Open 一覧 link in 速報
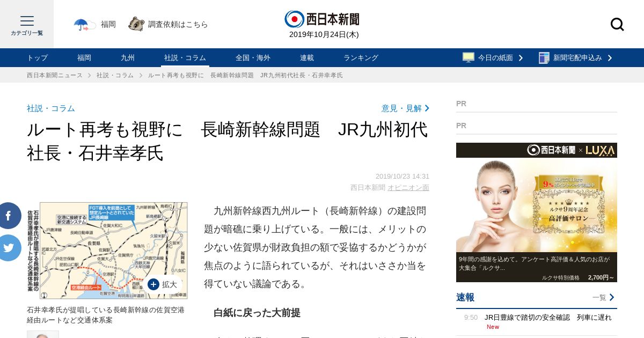Image resolution: width=644 pixels, height=338 pixels. [599, 297]
